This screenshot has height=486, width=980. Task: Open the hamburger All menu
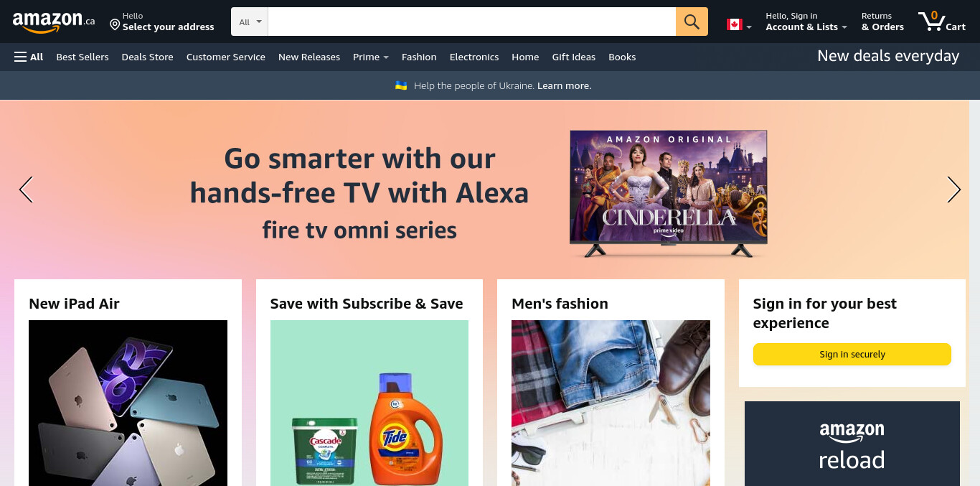point(29,57)
